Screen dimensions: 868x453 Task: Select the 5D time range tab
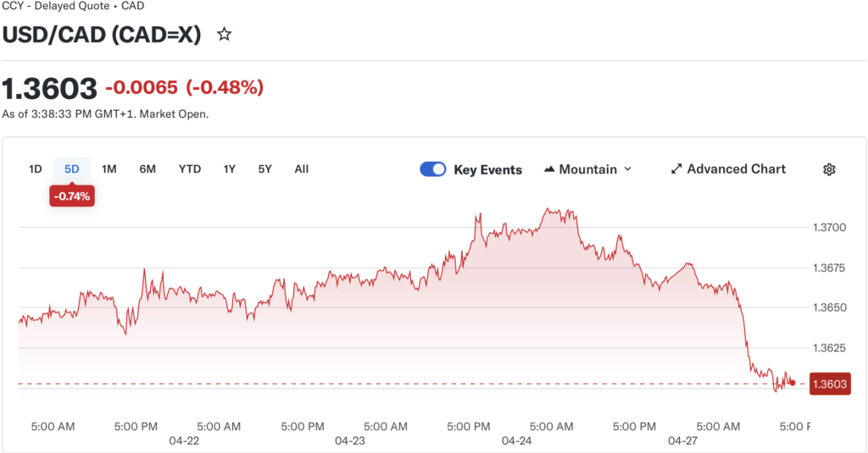click(x=72, y=168)
